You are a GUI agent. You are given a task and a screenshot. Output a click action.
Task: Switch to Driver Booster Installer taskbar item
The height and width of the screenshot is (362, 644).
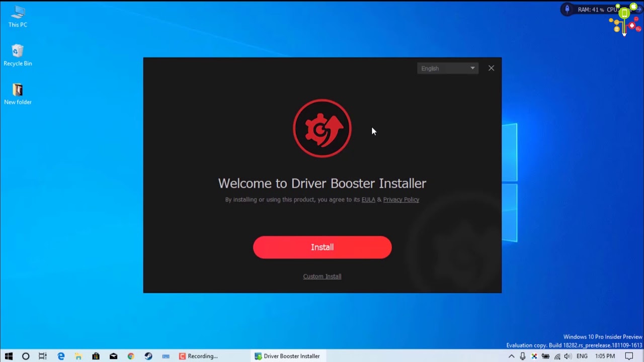[x=288, y=356]
